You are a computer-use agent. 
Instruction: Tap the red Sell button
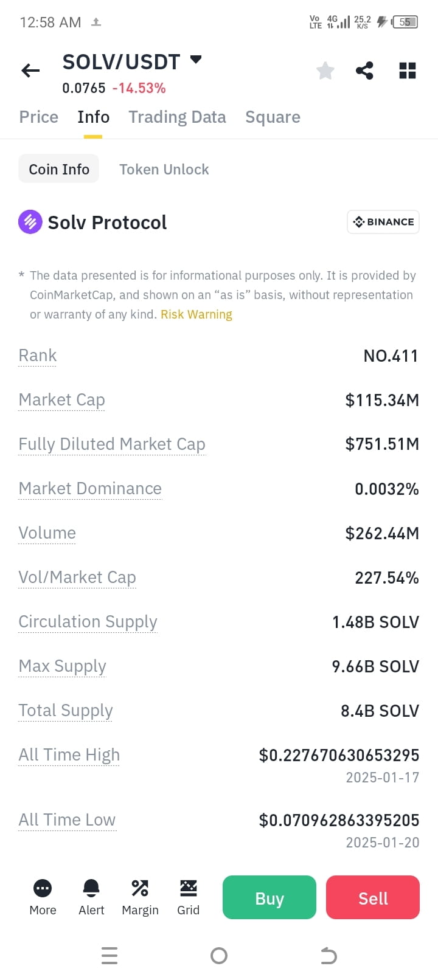(373, 897)
